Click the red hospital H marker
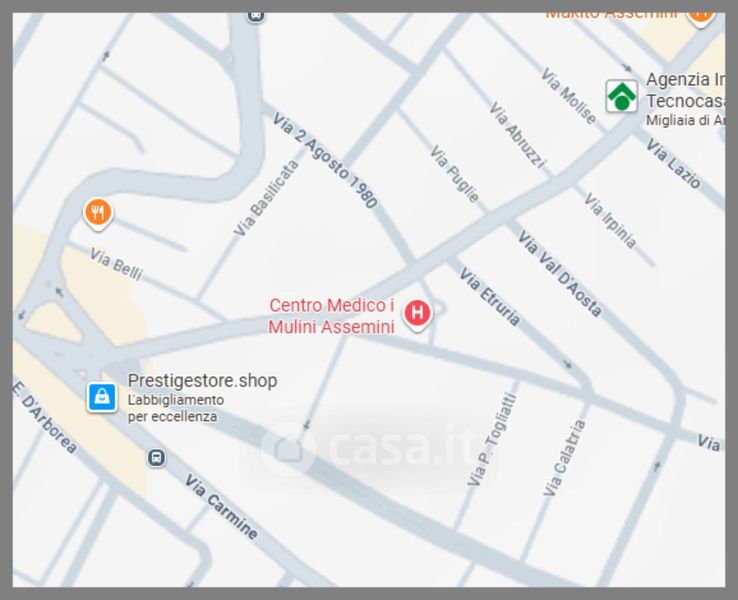The width and height of the screenshot is (738, 600). [x=417, y=314]
